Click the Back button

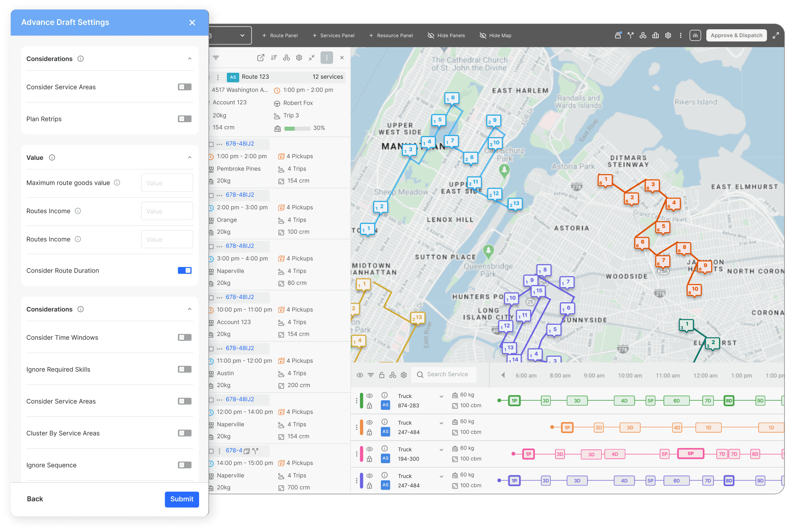point(35,499)
